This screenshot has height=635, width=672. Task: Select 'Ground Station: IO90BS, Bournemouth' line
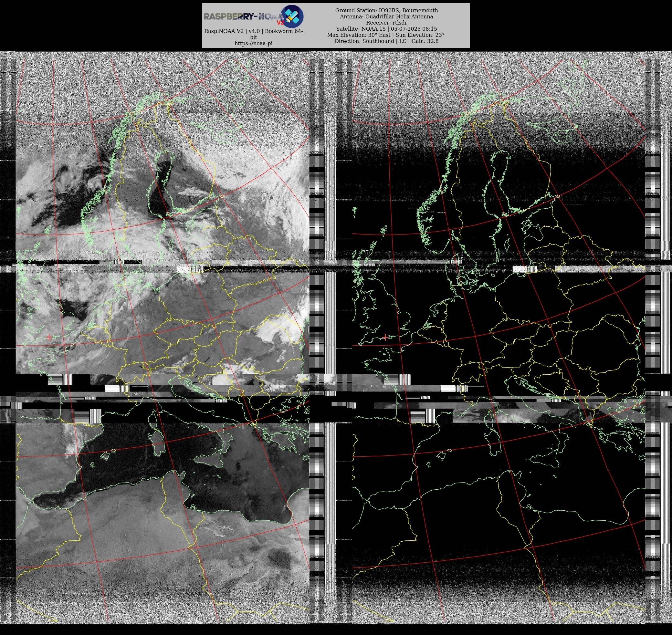[x=386, y=10]
